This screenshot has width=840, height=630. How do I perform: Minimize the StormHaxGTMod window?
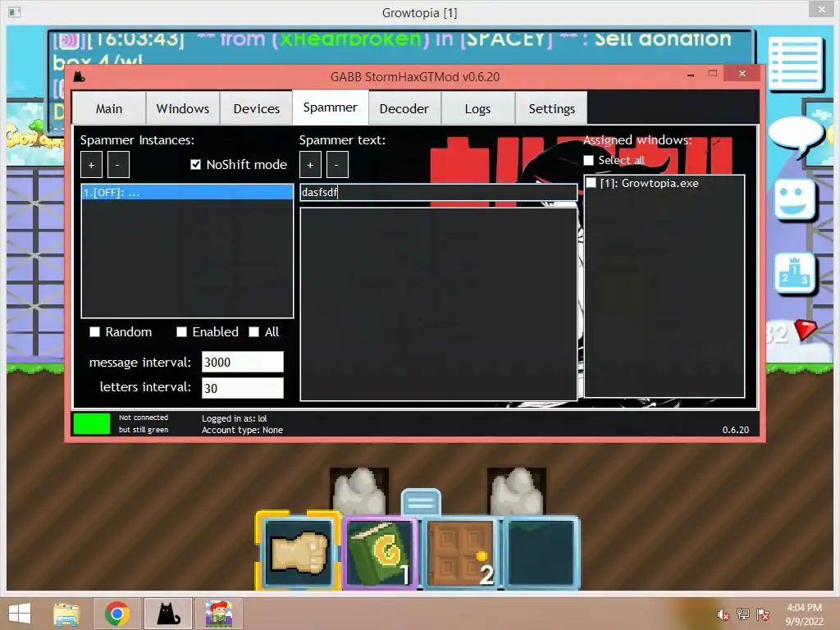pos(691,75)
